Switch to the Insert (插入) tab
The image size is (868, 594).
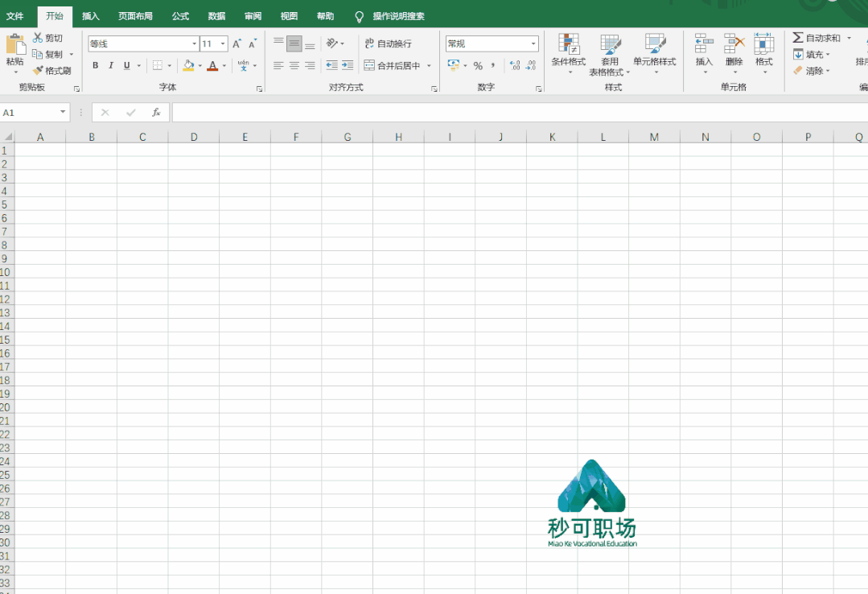point(91,16)
